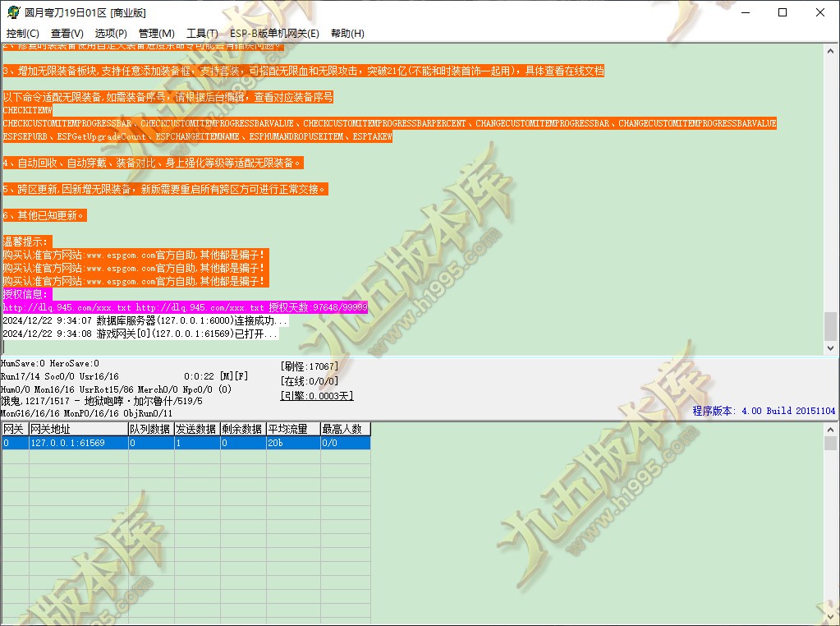Viewport: 840px width, 626px height.
Task: Click the 发送数据 column header
Action: coord(196,429)
